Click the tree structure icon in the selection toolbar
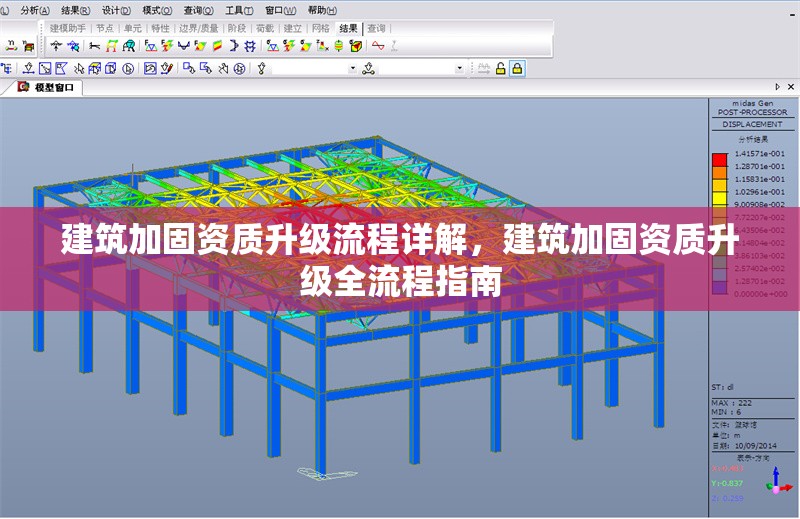This screenshot has width=800, height=519. 7,68
